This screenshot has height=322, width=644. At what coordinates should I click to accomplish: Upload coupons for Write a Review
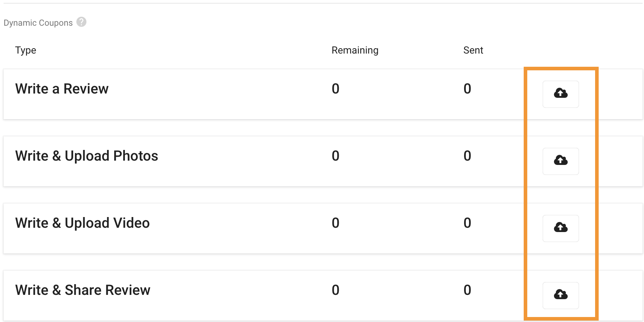point(560,94)
